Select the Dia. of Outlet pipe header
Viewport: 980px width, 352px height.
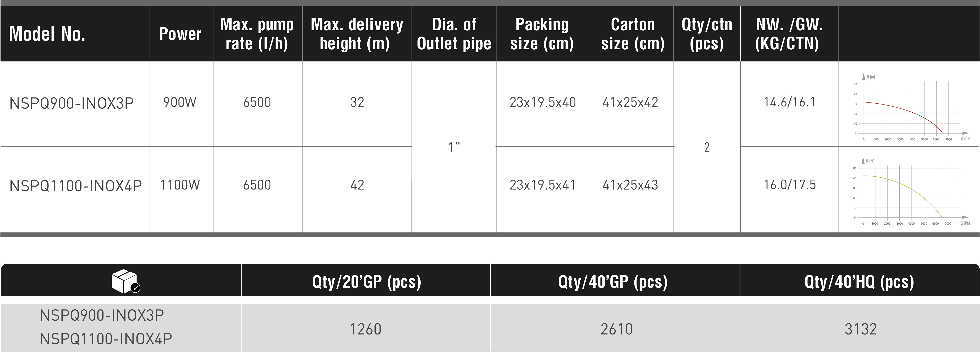pyautogui.click(x=454, y=34)
